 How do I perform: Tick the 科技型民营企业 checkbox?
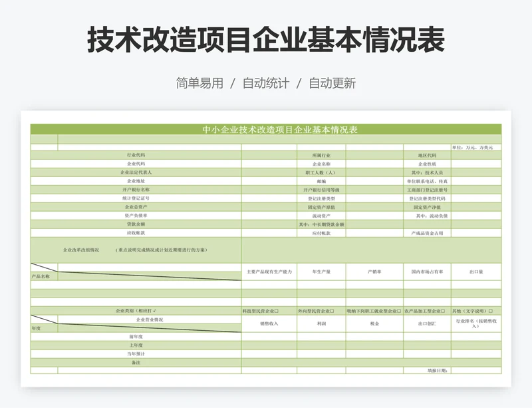point(277,311)
